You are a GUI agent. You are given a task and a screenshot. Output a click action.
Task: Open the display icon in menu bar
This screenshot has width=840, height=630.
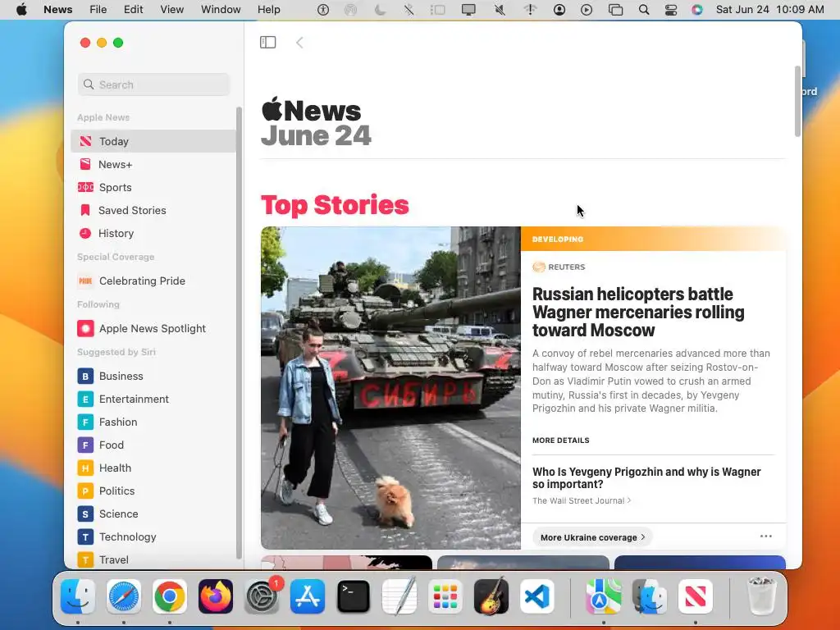point(468,10)
